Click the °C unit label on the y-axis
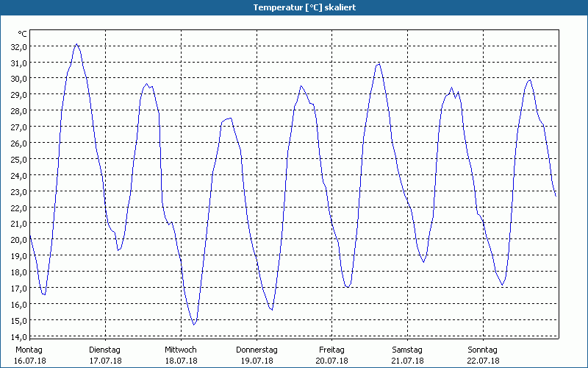Viewport: 588px width, 368px height. tap(23, 34)
